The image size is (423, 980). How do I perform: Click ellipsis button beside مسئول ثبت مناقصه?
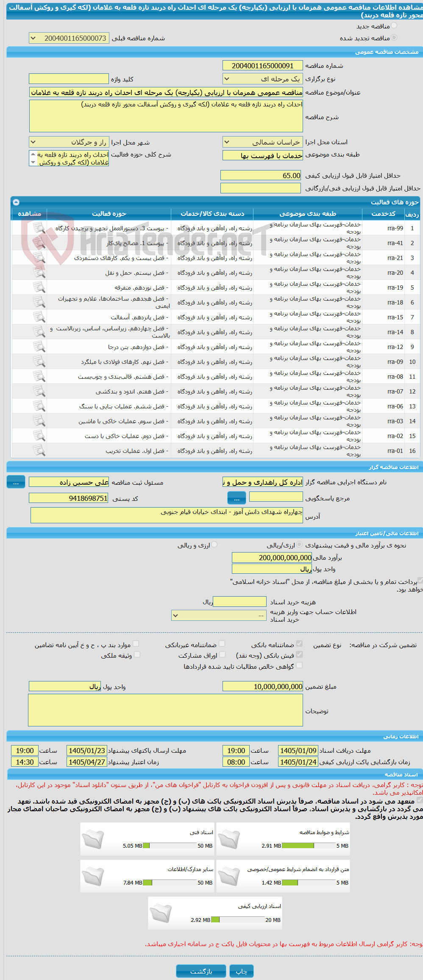[x=16, y=482]
